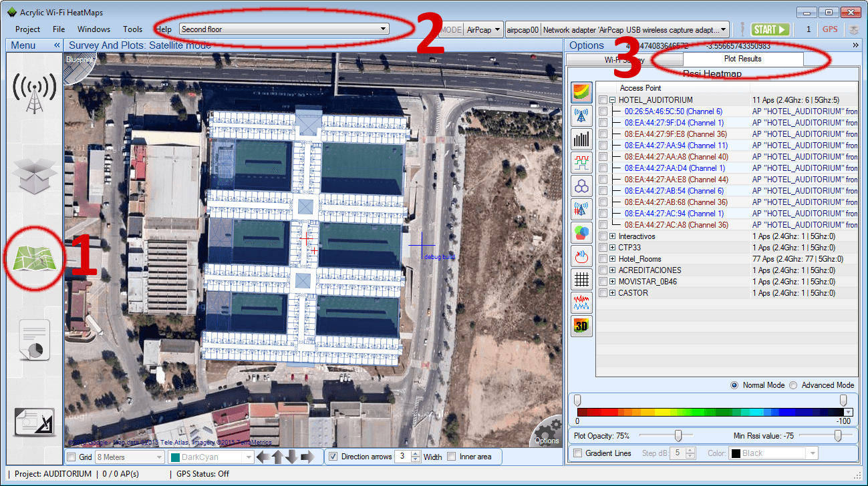Open the Tools menu

point(132,29)
